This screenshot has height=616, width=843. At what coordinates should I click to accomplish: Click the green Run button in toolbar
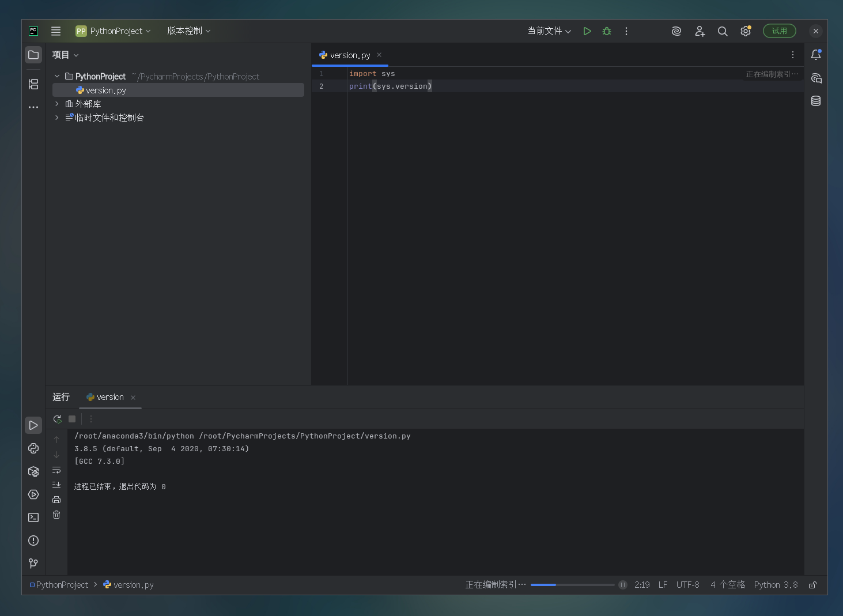coord(587,31)
